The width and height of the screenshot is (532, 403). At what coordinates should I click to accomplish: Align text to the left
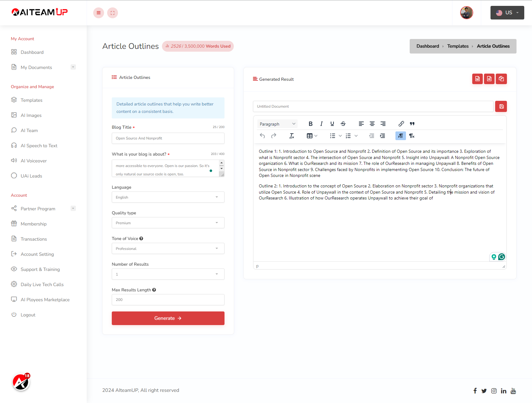(x=361, y=124)
